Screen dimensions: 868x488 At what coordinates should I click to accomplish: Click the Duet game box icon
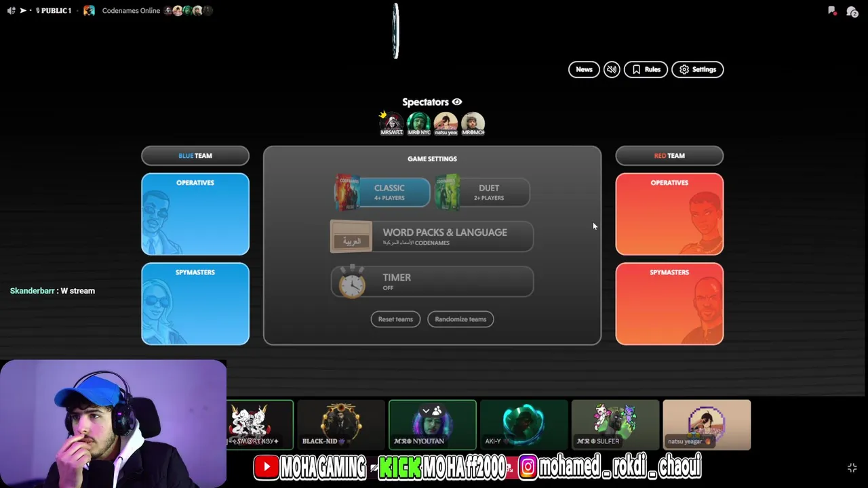(x=447, y=192)
